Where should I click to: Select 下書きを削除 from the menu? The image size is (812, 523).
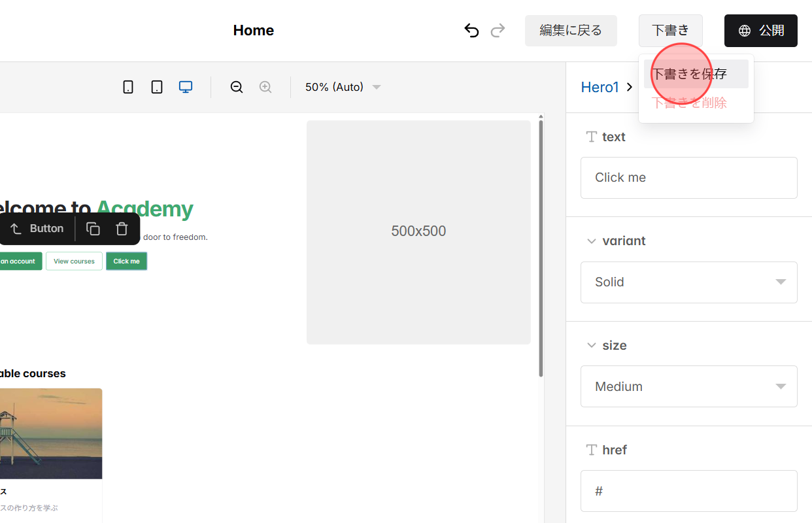(688, 103)
